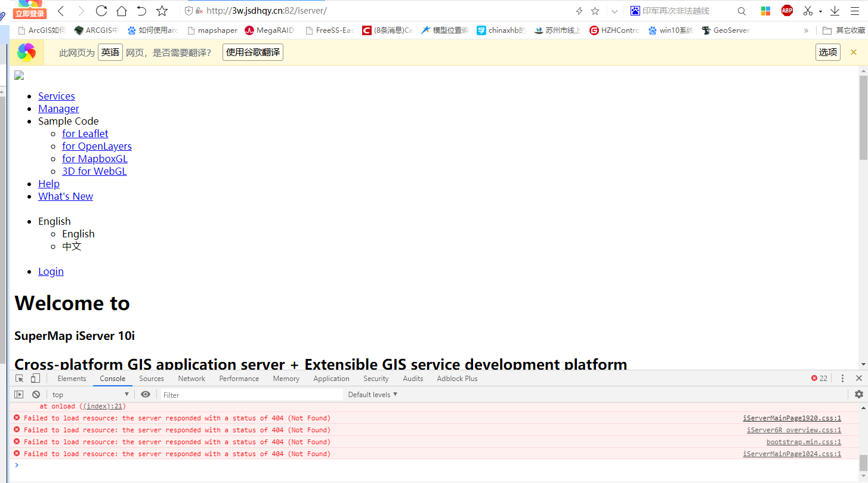
Task: Close the DevTools panel
Action: (x=859, y=378)
